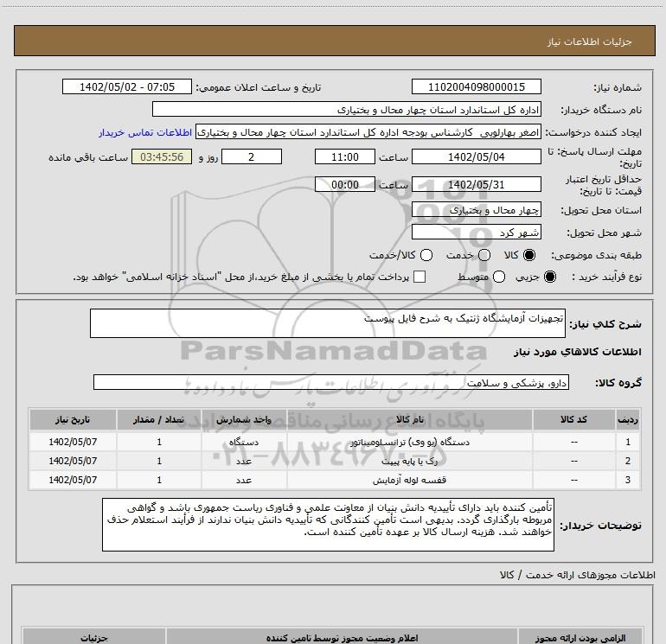Screen dimensions: 666x644
Task: Click the announcement date field 1402/05/02 - 07:05
Action: point(127,86)
